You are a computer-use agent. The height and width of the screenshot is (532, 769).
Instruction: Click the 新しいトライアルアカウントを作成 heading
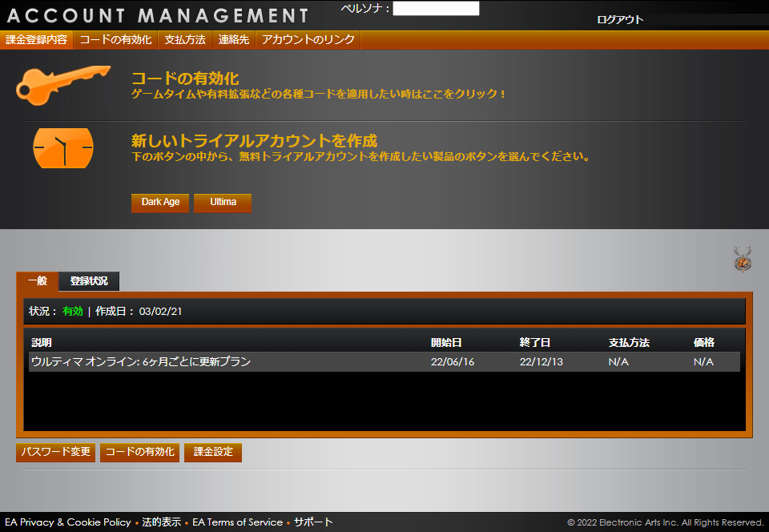(254, 141)
